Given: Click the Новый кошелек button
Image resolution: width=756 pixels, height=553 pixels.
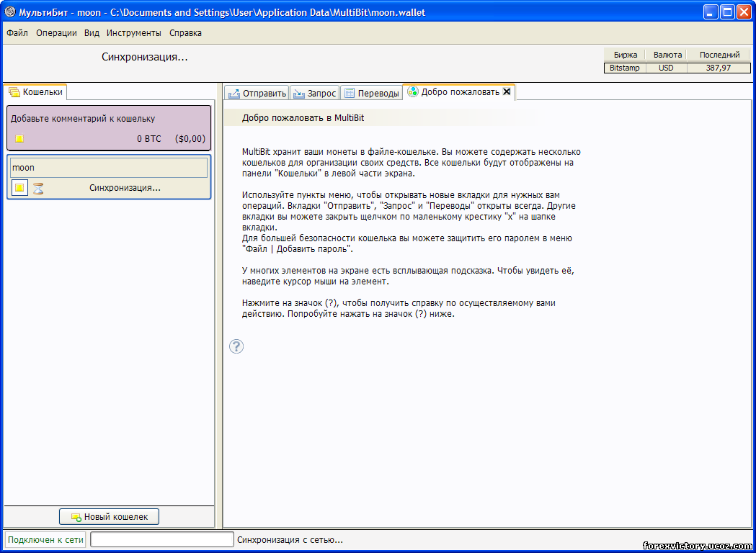Looking at the screenshot, I should pos(109,517).
